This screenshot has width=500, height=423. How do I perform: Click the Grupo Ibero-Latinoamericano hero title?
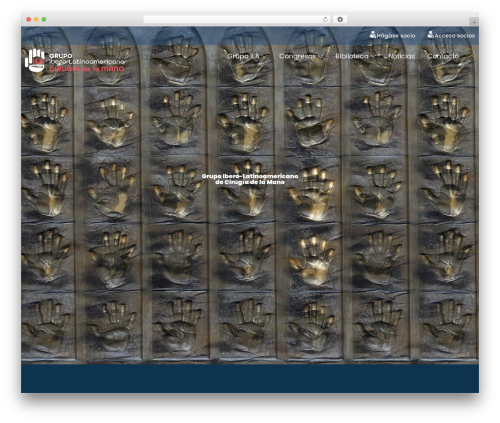(x=250, y=179)
